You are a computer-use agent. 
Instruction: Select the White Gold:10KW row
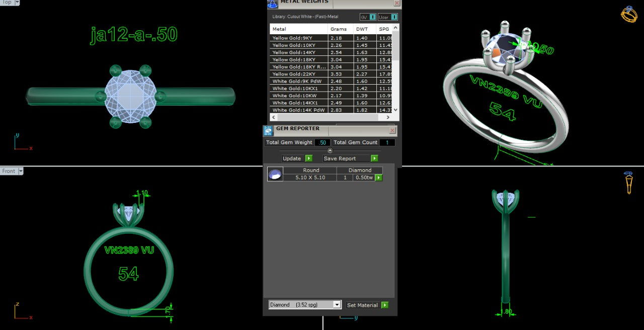(331, 95)
